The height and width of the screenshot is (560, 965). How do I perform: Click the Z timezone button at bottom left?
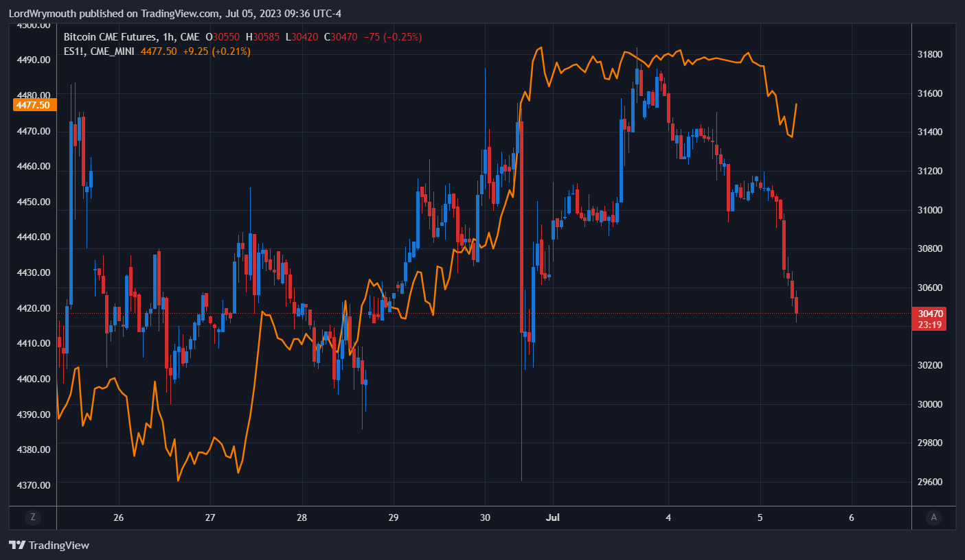[32, 517]
